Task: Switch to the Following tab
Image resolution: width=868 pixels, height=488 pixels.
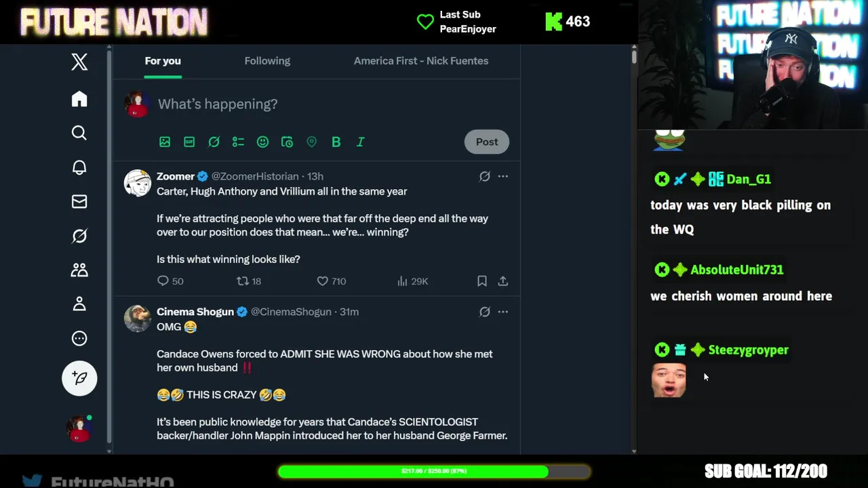Action: [x=267, y=60]
